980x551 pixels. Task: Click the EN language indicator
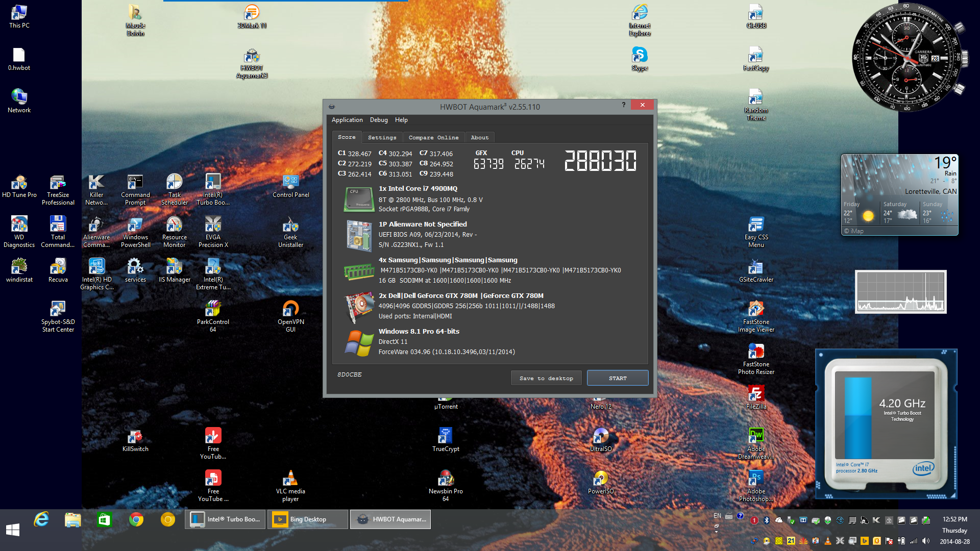pyautogui.click(x=717, y=516)
